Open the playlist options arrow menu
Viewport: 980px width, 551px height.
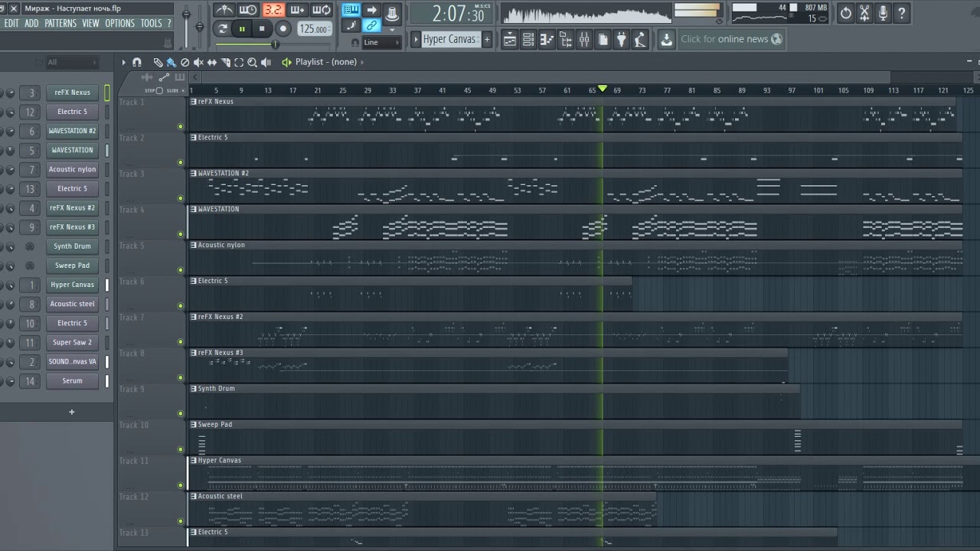(123, 62)
